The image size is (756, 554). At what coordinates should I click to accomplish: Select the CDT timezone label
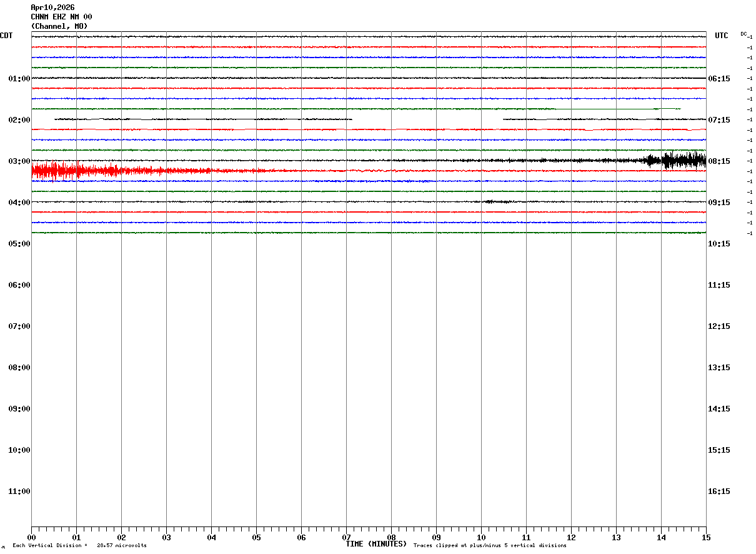tap(6, 36)
